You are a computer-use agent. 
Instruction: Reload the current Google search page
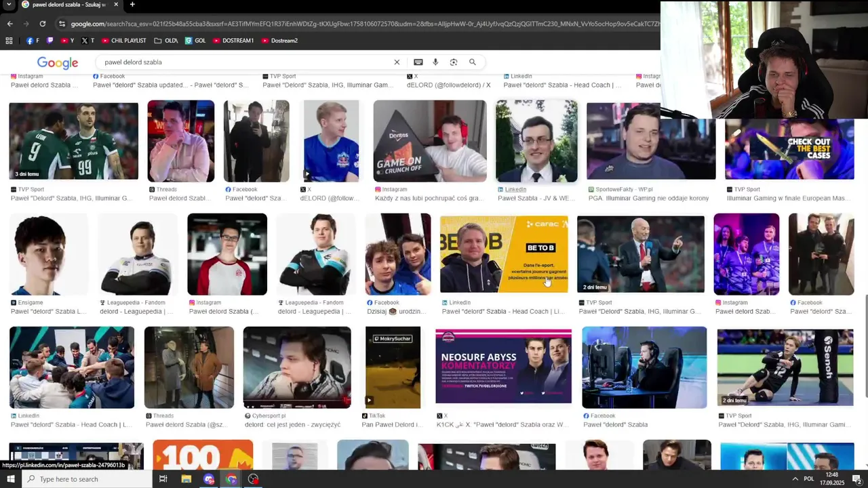click(42, 24)
